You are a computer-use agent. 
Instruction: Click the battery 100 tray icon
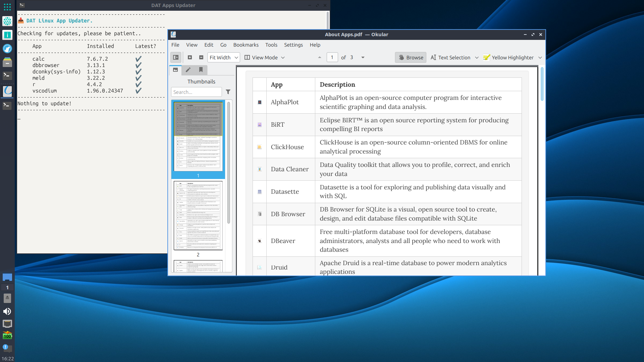pos(7,336)
